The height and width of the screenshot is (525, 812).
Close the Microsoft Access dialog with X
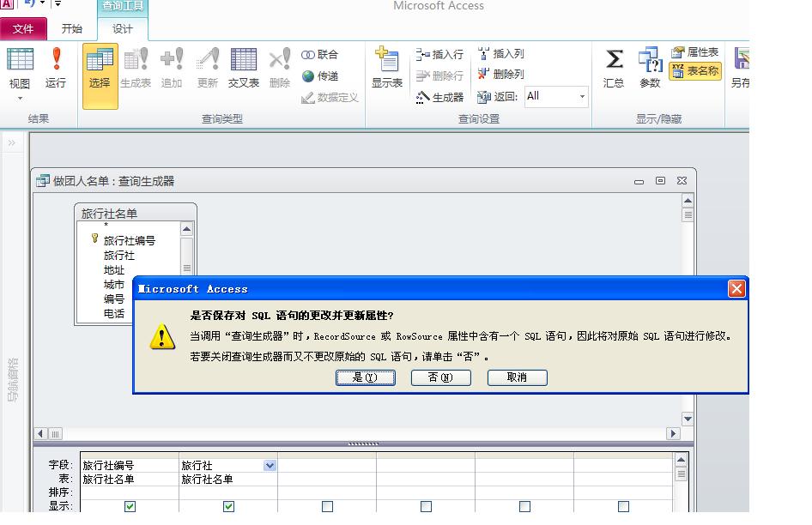pyautogui.click(x=736, y=288)
